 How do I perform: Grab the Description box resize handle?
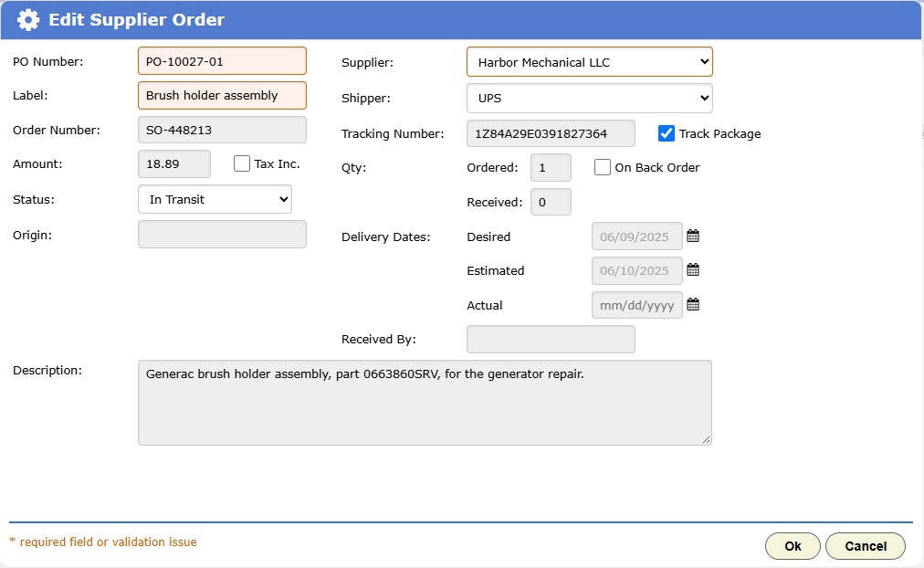[707, 439]
